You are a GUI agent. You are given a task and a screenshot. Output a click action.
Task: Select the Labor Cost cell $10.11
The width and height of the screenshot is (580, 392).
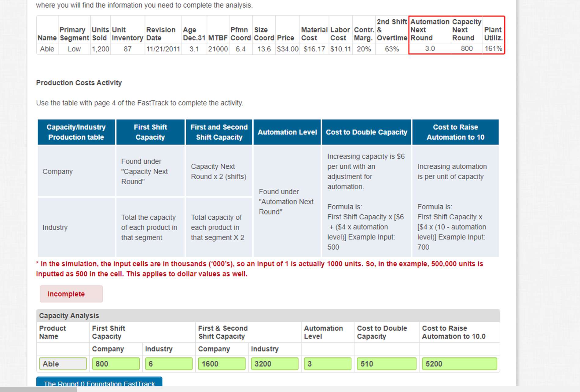pyautogui.click(x=340, y=49)
